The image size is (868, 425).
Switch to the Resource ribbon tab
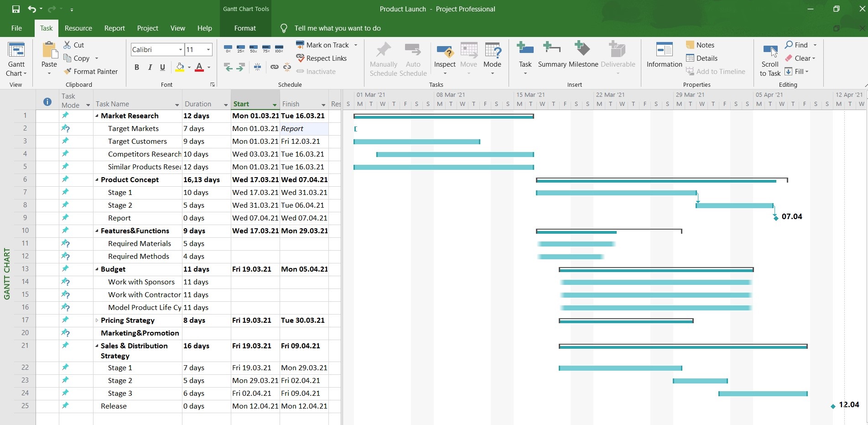point(78,28)
